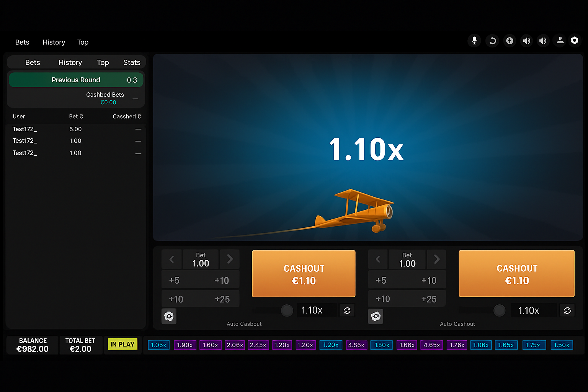The width and height of the screenshot is (588, 392).
Task: Open the user profile icon
Action: click(560, 40)
